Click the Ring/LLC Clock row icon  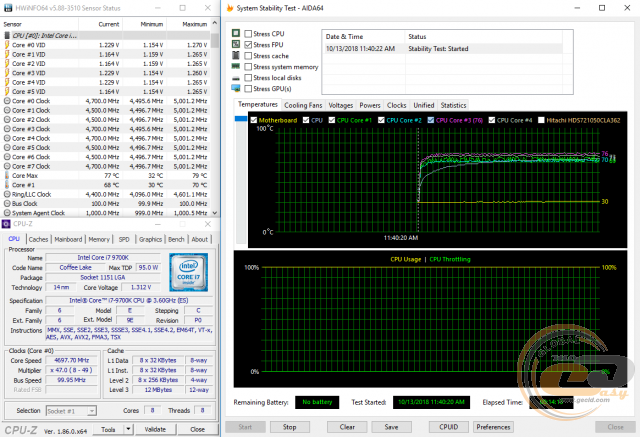pyautogui.click(x=7, y=194)
